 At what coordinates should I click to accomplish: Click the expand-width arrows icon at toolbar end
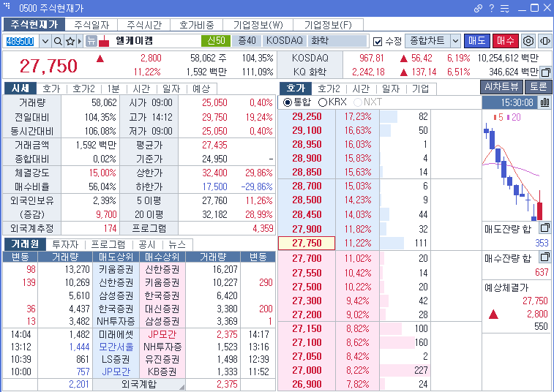click(544, 41)
